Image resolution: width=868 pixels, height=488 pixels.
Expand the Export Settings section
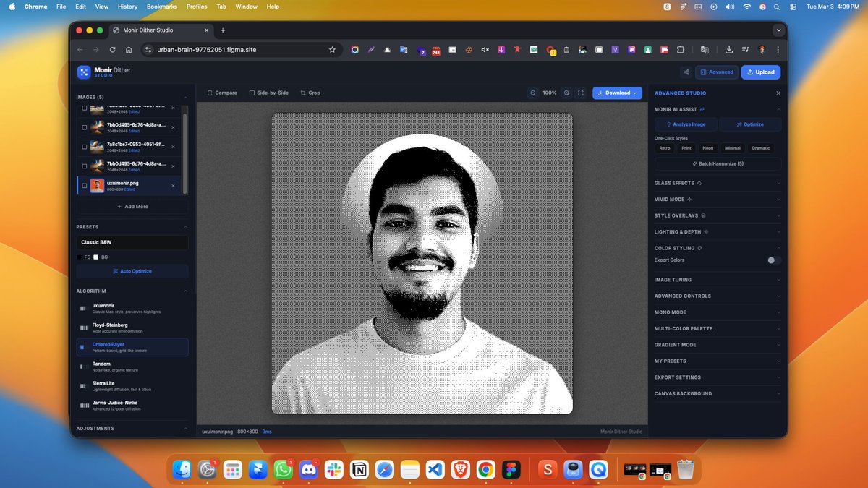tap(718, 377)
